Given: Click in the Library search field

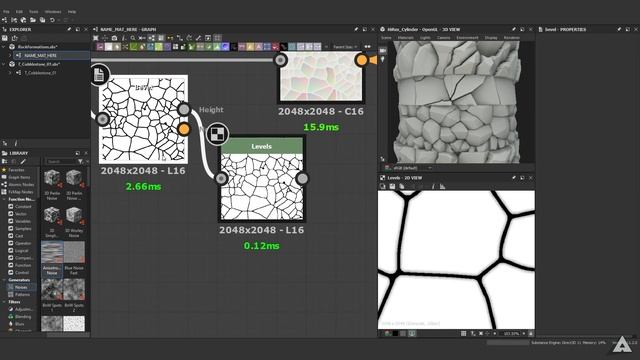Looking at the screenshot, I should click(60, 162).
